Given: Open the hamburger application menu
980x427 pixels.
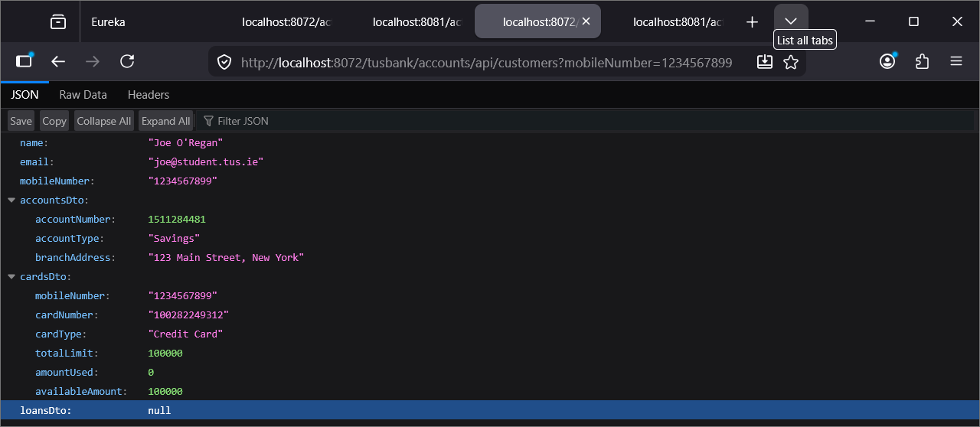Looking at the screenshot, I should [x=956, y=61].
